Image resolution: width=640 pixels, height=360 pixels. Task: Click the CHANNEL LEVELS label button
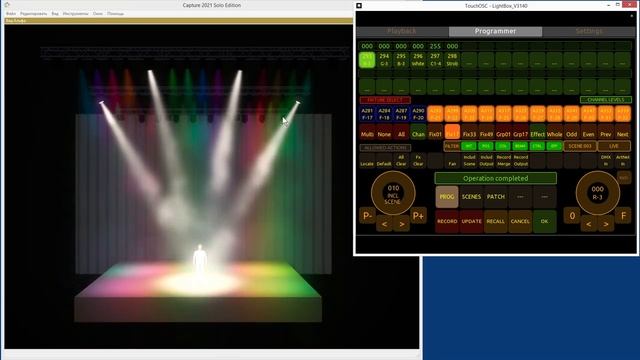(606, 100)
